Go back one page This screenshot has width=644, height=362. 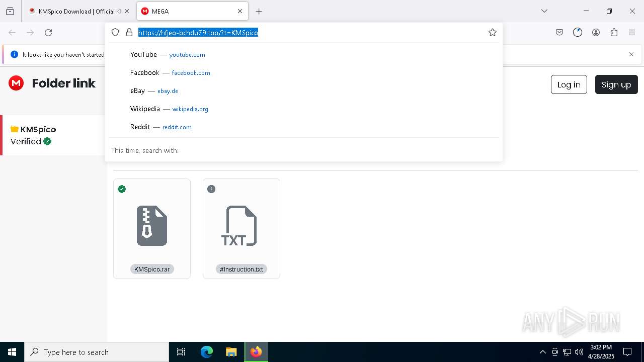click(x=12, y=33)
